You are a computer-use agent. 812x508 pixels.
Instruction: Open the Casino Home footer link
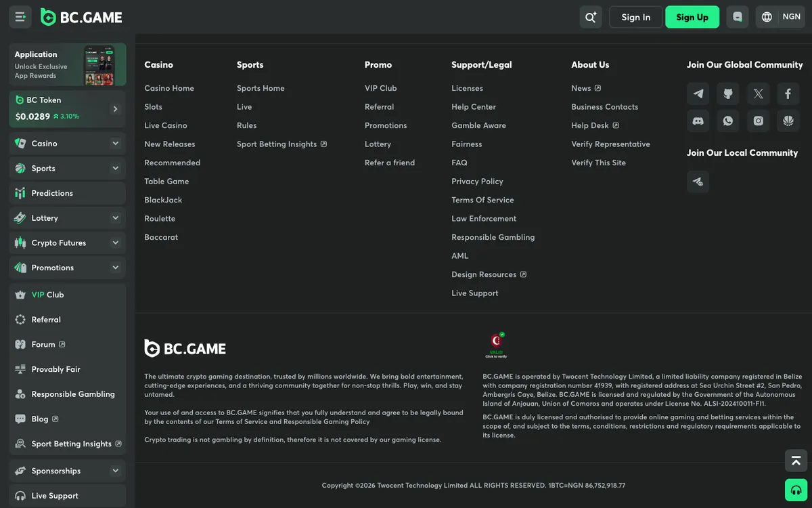point(169,88)
